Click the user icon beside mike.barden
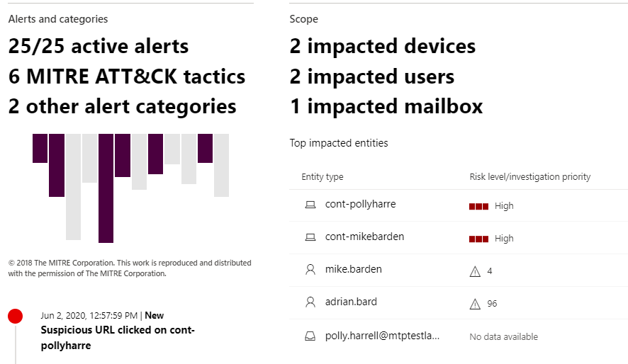This screenshot has width=628, height=364. click(310, 270)
